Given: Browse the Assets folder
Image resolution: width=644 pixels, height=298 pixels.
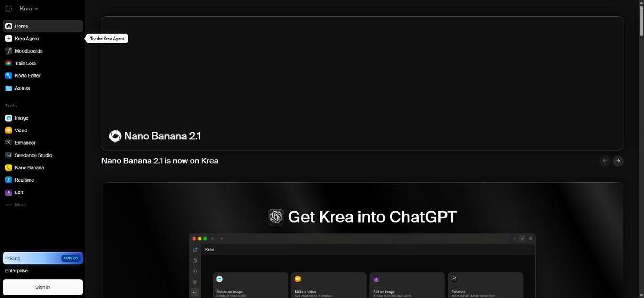Looking at the screenshot, I should [43, 88].
